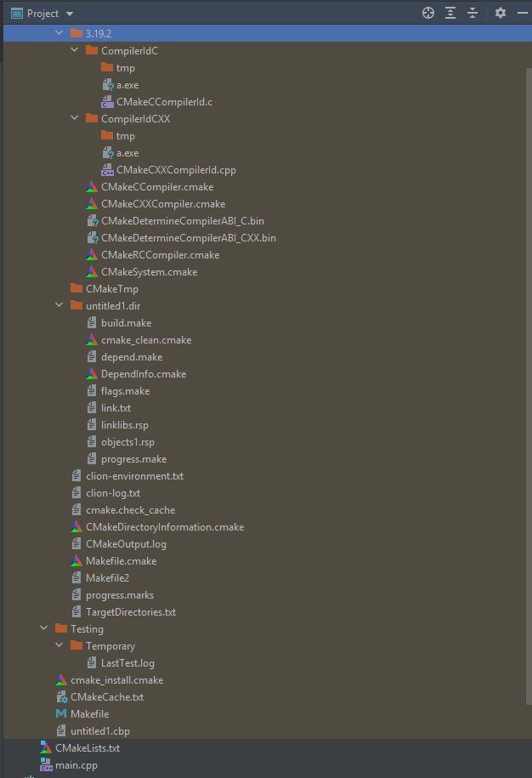Collapse the CompilerIdCXX folder

75,118
